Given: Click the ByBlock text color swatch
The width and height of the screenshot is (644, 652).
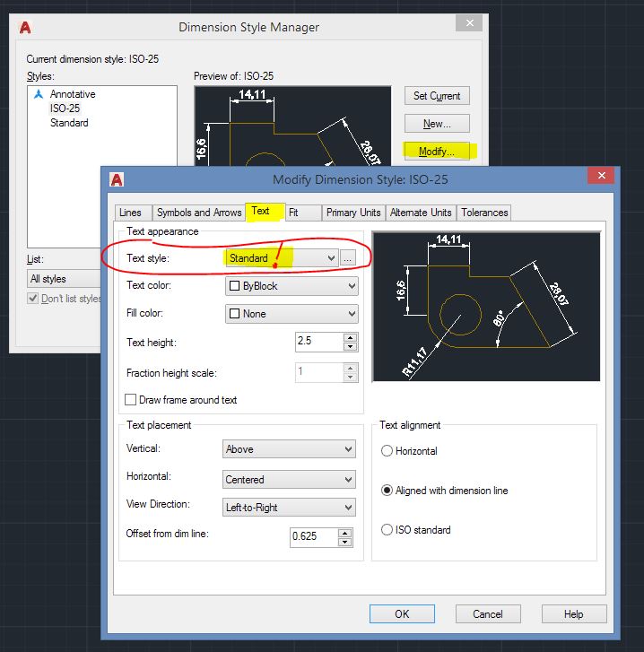Looking at the screenshot, I should [234, 286].
